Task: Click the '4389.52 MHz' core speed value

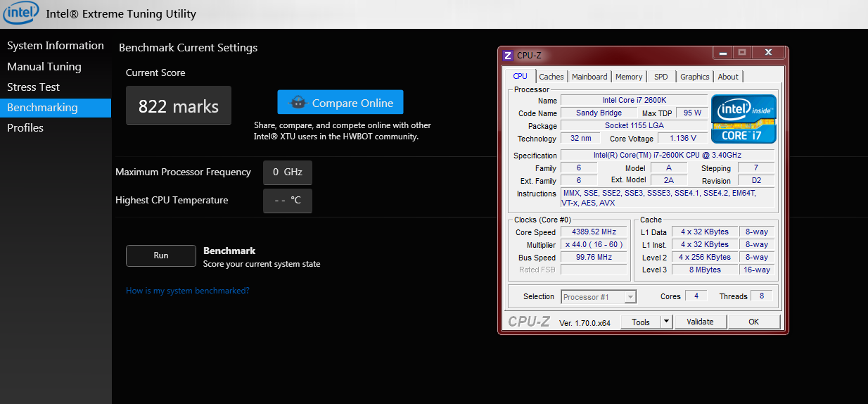Action: (x=594, y=232)
